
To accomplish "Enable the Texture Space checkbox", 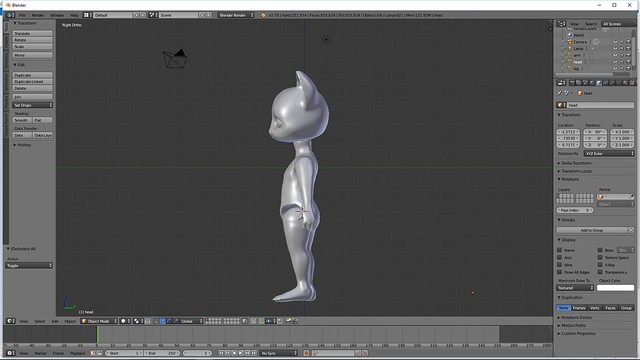I will (600, 257).
